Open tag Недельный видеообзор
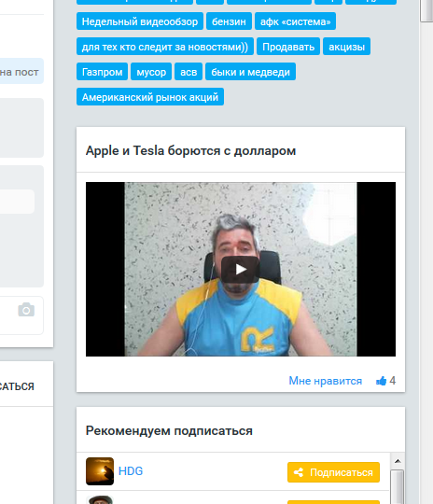This screenshot has height=504, width=433. [140, 21]
